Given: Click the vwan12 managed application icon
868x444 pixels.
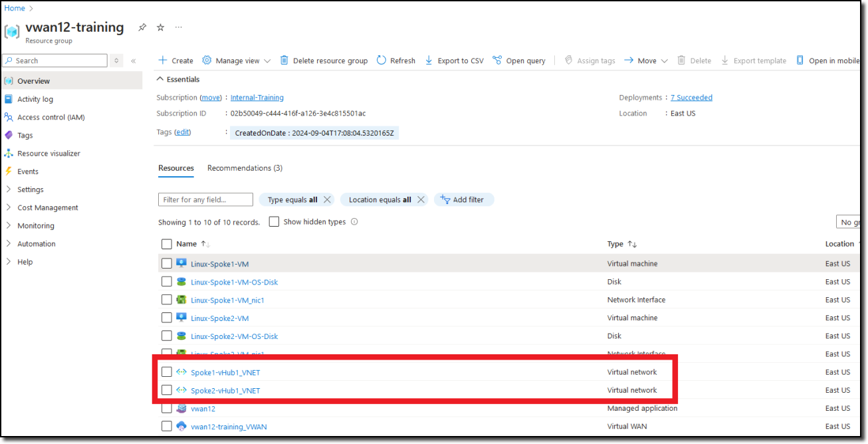Looking at the screenshot, I should (181, 408).
